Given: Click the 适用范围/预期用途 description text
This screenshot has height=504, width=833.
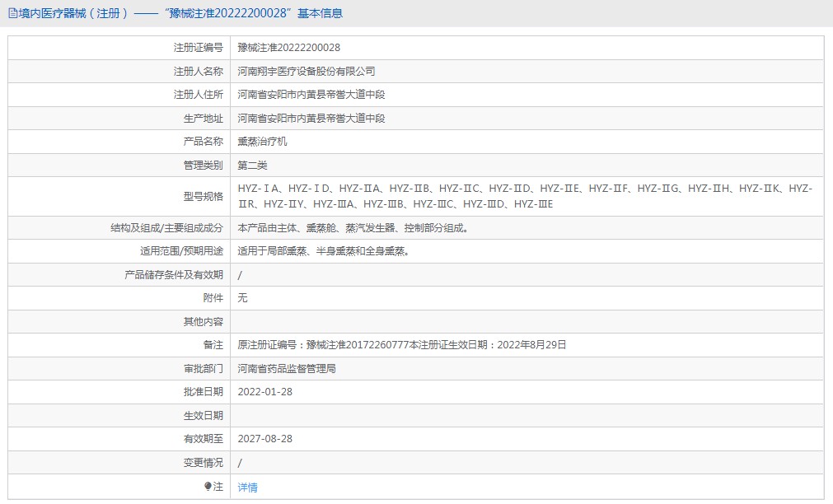Looking at the screenshot, I should coord(323,251).
